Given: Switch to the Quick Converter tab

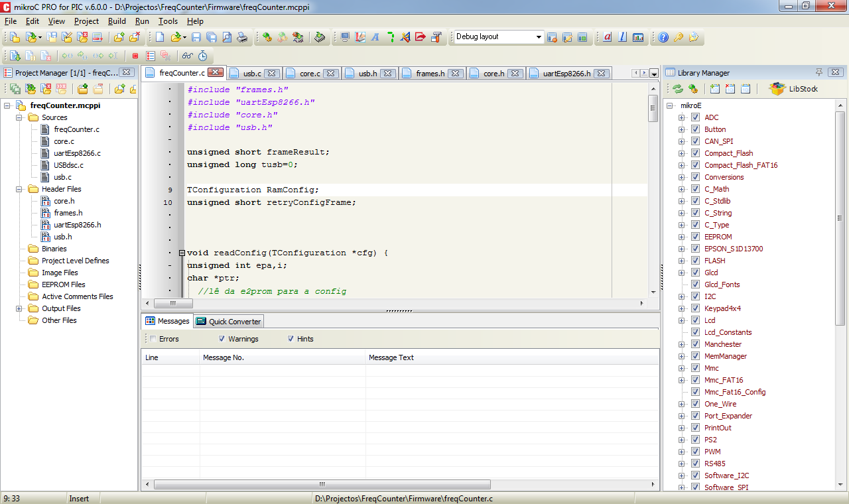Looking at the screenshot, I should point(229,322).
